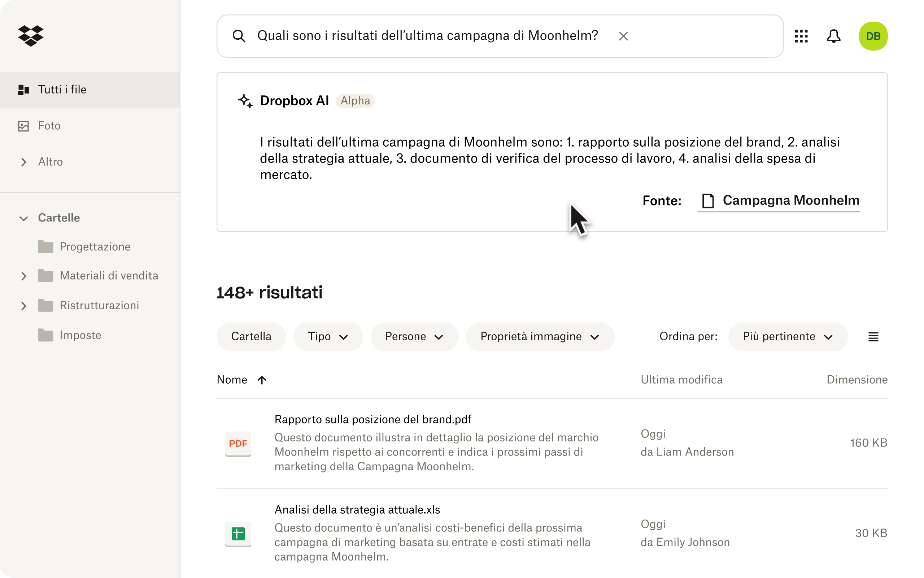Image resolution: width=924 pixels, height=578 pixels.
Task: Open Ristrutturazioni folder label
Action: [99, 306]
